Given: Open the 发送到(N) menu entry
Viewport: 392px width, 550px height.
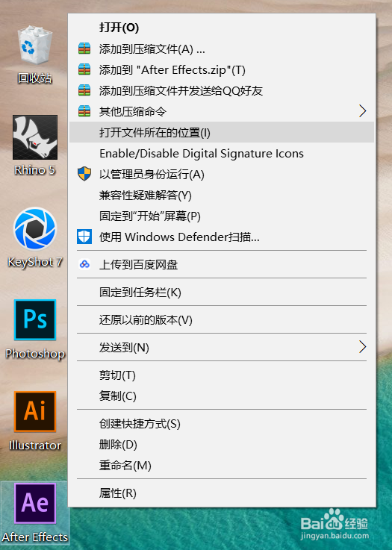Looking at the screenshot, I should [222, 347].
